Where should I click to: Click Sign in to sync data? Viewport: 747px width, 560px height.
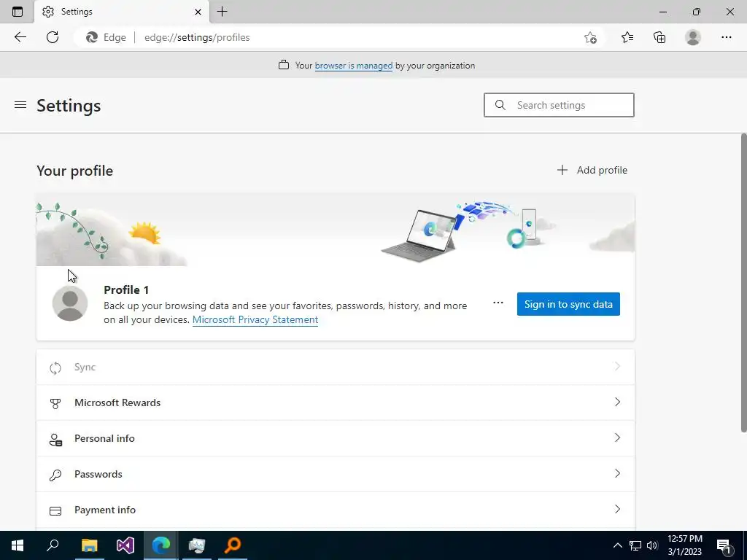568,304
